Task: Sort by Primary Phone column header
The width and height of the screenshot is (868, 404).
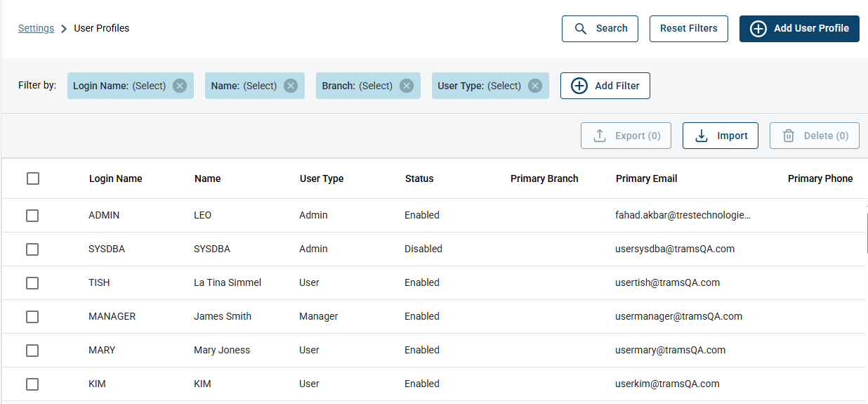Action: pos(820,178)
